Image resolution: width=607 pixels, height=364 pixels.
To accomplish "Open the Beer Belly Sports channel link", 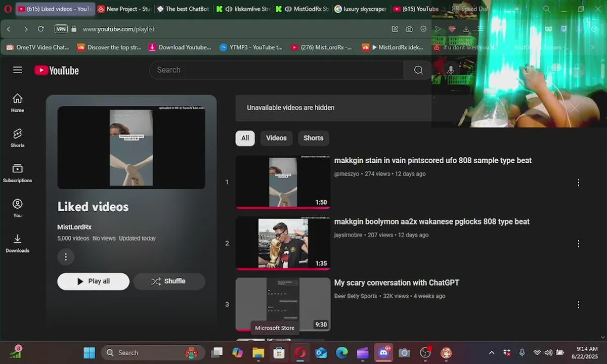I will [356, 296].
